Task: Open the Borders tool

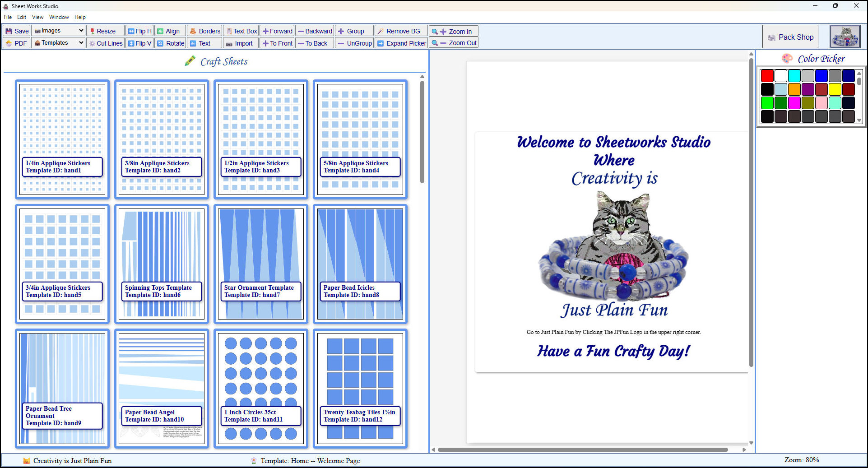Action: 204,31
